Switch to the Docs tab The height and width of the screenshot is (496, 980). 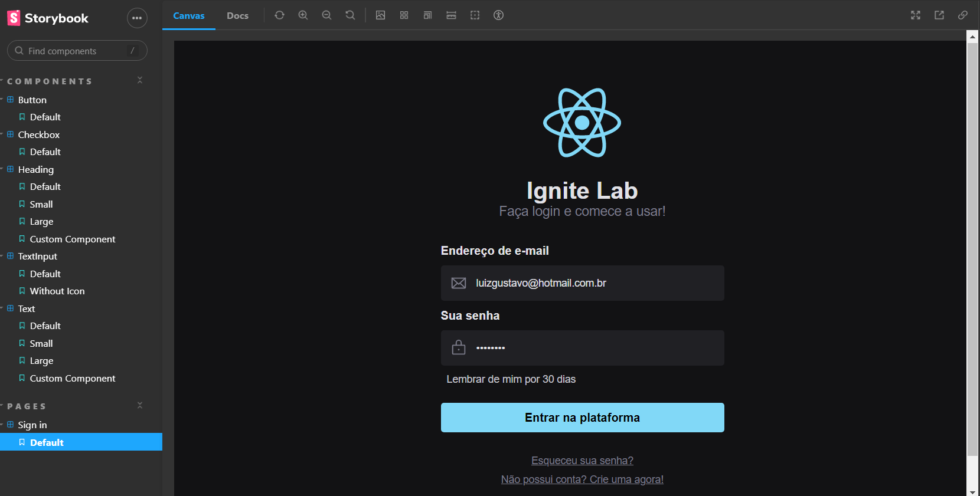237,15
